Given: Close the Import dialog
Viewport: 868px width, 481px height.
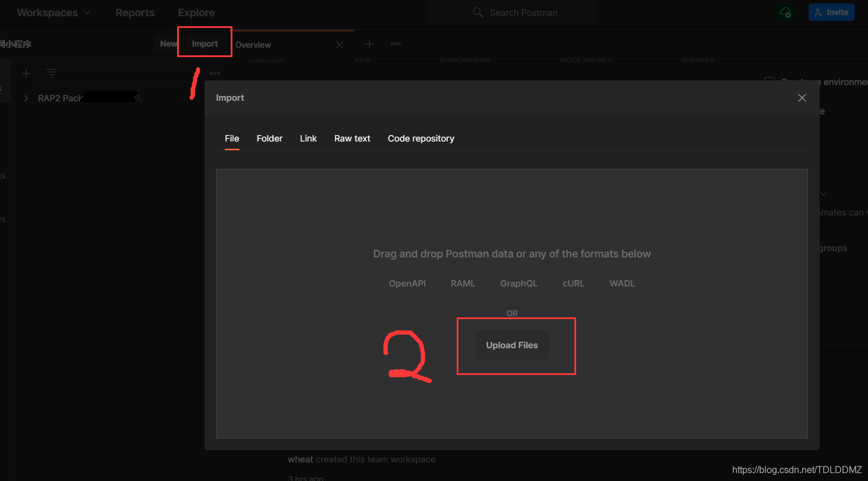Looking at the screenshot, I should pyautogui.click(x=802, y=98).
